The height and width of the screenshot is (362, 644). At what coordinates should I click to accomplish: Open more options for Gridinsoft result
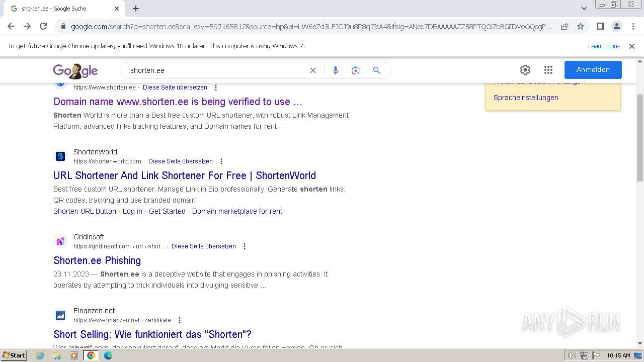245,246
